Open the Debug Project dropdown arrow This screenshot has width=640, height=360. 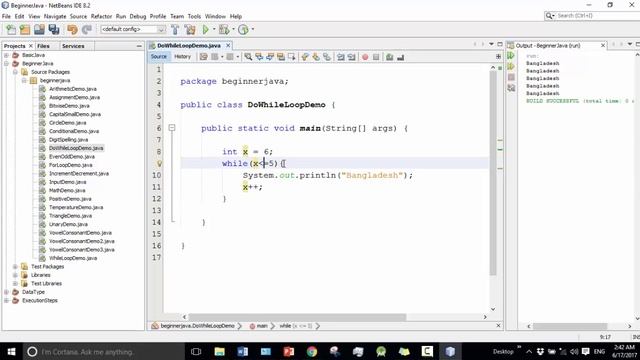tap(233, 29)
